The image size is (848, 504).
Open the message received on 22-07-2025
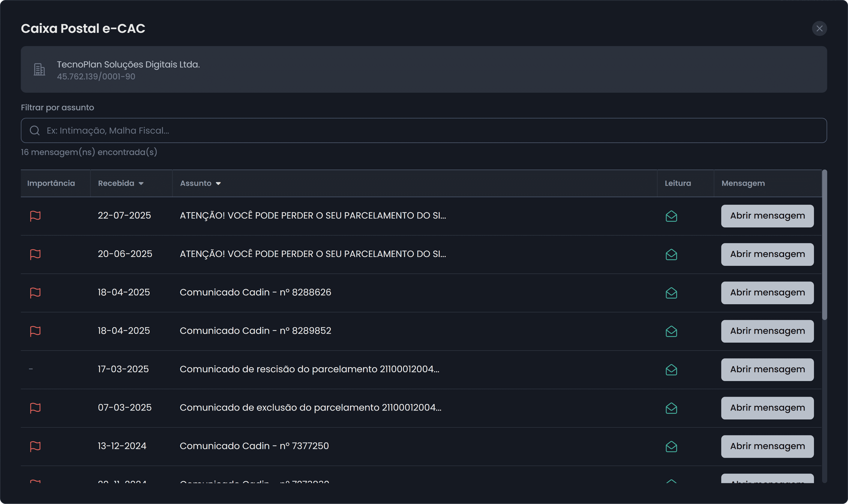tap(767, 216)
